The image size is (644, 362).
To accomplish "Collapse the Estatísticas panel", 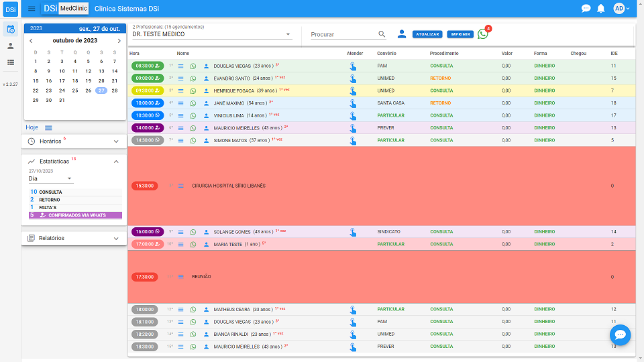I will 115,162.
